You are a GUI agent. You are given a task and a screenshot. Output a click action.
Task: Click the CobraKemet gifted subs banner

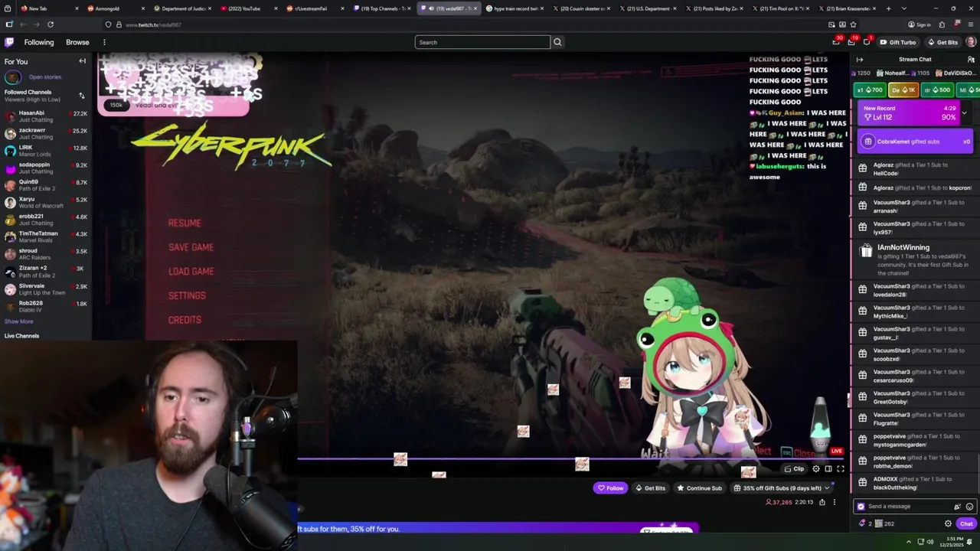(x=915, y=142)
